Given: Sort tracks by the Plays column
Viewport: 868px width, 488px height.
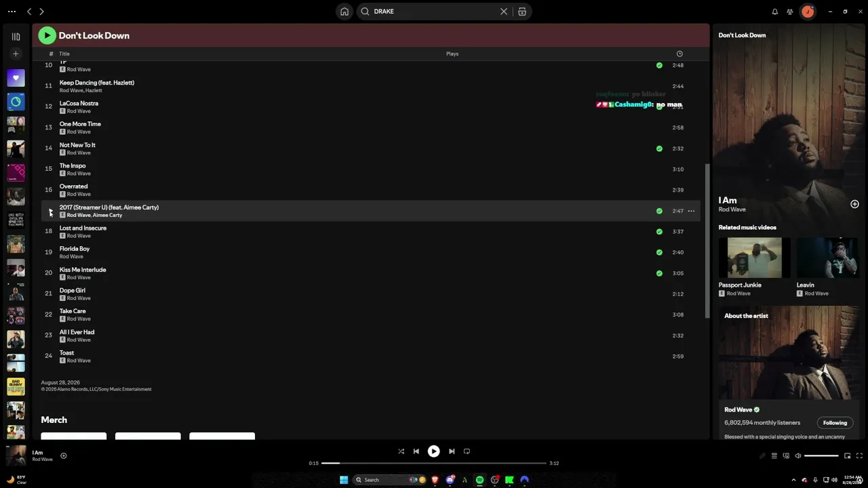Looking at the screenshot, I should [452, 54].
